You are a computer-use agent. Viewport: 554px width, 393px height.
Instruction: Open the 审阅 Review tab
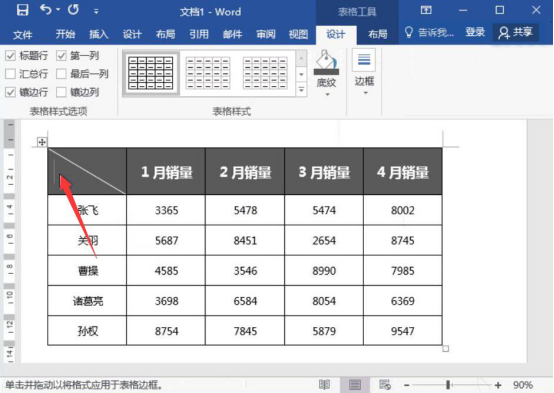(266, 34)
